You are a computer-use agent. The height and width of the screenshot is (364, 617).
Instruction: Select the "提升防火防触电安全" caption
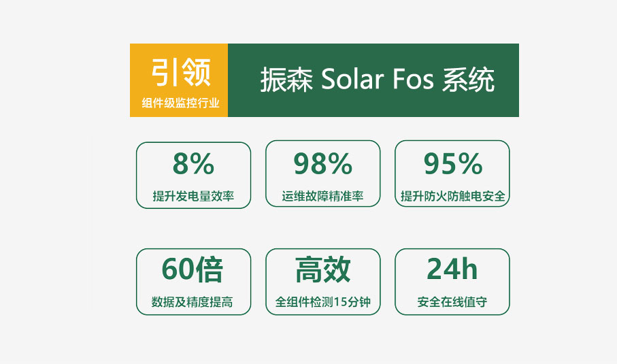click(452, 197)
